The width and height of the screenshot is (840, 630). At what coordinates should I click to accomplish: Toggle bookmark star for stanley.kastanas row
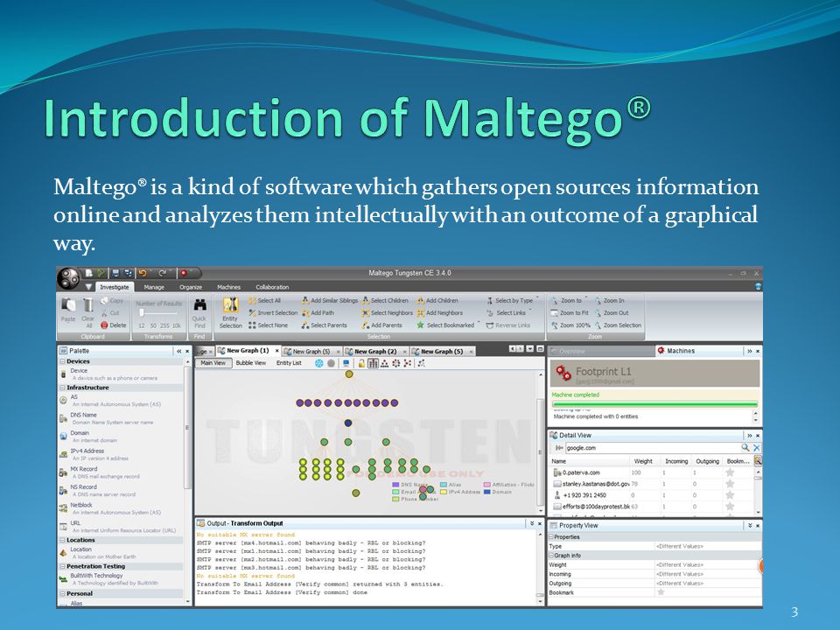729,484
